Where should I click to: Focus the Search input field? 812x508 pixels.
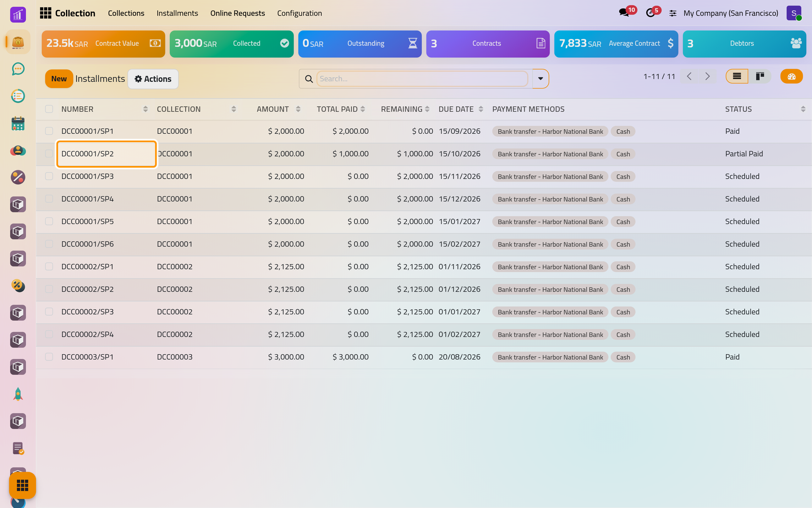click(422, 79)
